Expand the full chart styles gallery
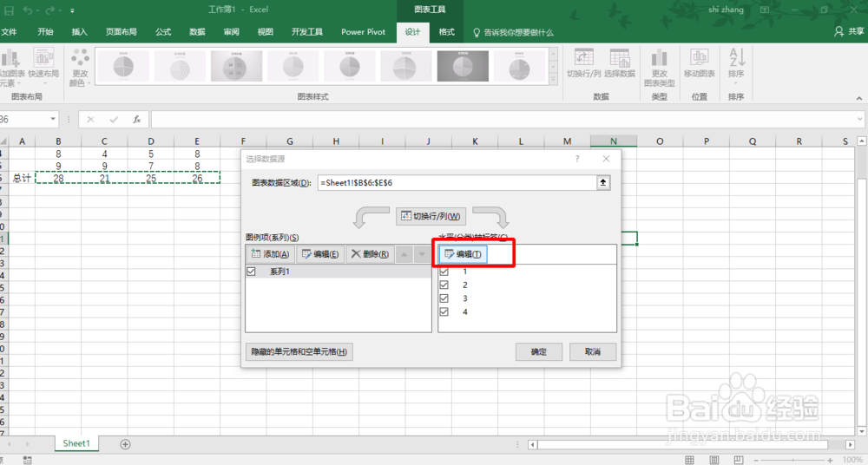Screen dimensions: 868x465 [x=553, y=80]
